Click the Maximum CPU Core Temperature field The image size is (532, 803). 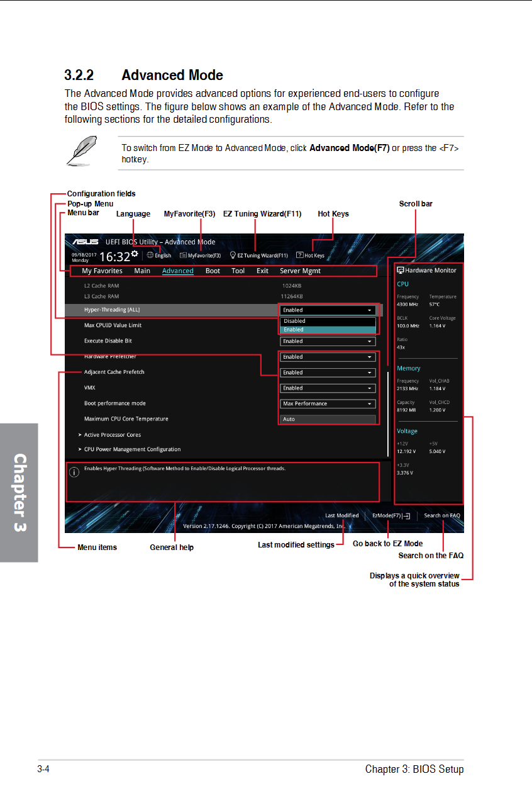(328, 419)
